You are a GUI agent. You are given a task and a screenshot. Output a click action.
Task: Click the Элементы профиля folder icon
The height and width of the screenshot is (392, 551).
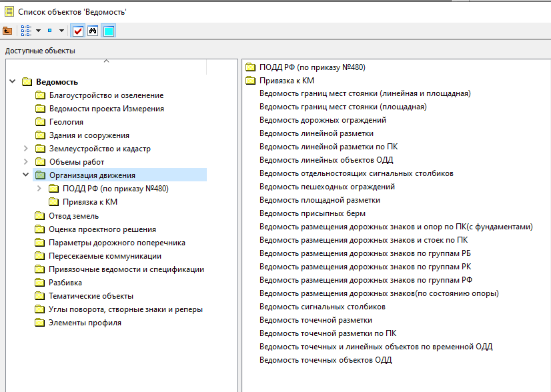click(39, 323)
